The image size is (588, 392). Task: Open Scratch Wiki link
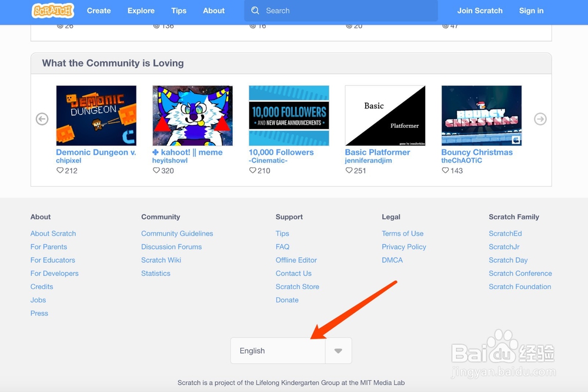click(161, 260)
